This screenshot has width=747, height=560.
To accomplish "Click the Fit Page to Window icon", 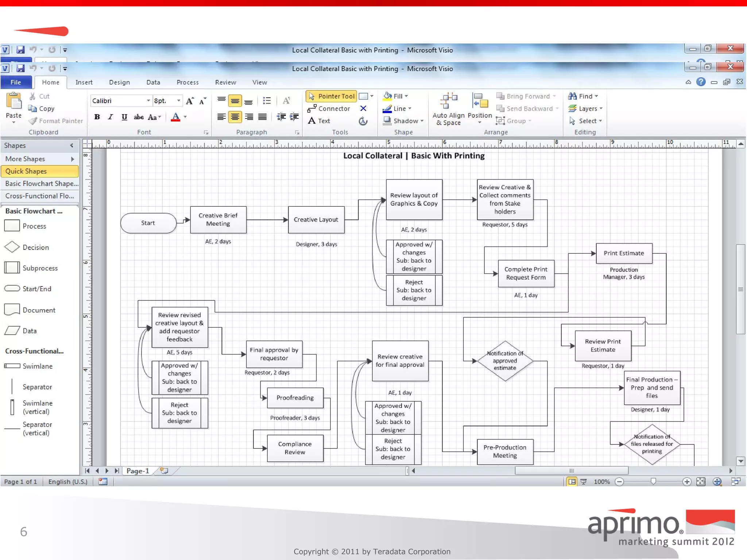I will click(701, 482).
